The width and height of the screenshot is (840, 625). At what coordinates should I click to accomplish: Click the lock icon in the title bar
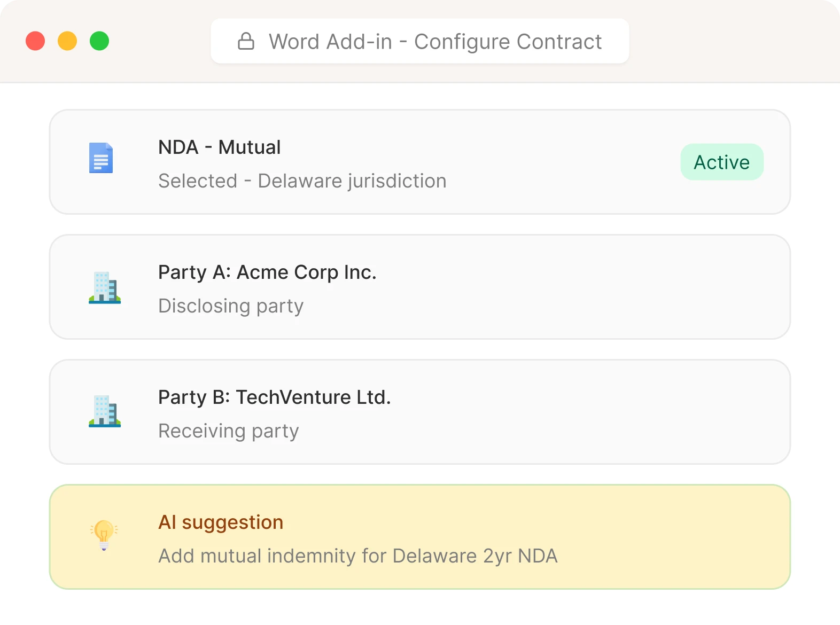pyautogui.click(x=246, y=41)
